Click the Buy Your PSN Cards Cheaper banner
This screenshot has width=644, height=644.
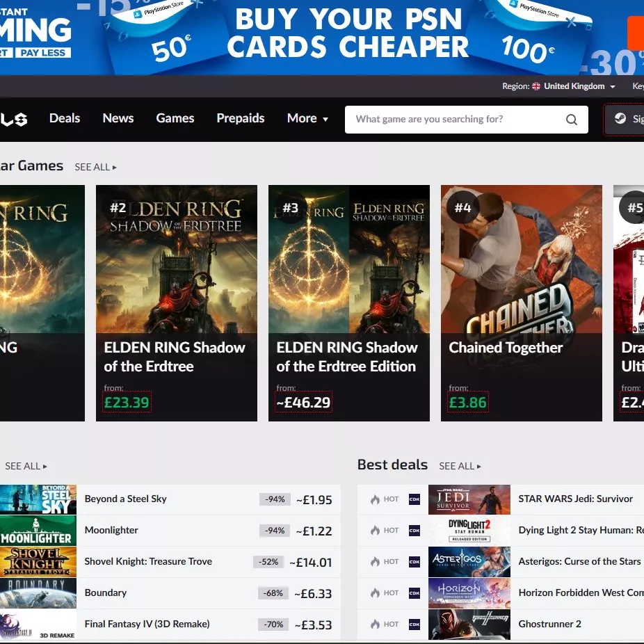click(x=322, y=38)
